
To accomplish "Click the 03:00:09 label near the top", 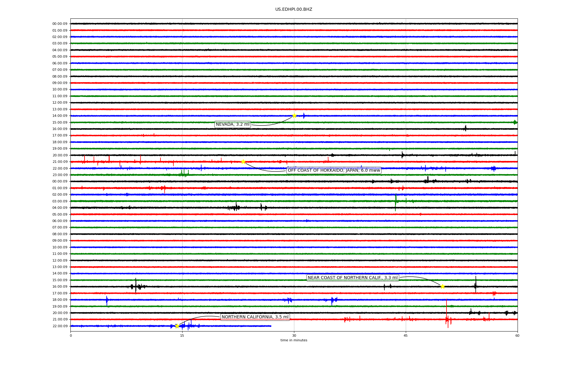I will [x=60, y=43].
